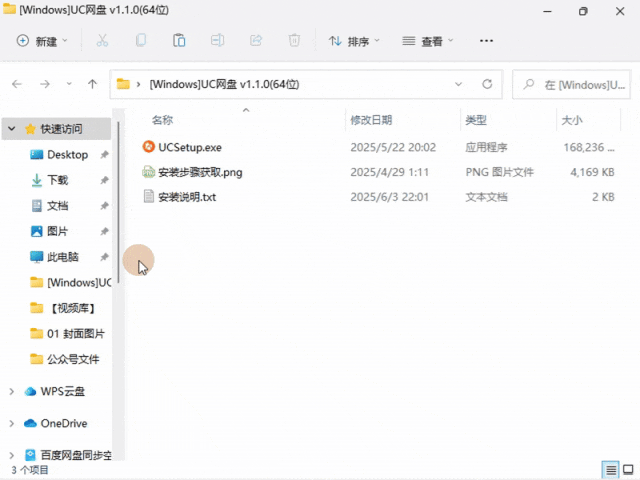
Task: Open 【视频库】 folder in sidebar
Action: [73, 308]
